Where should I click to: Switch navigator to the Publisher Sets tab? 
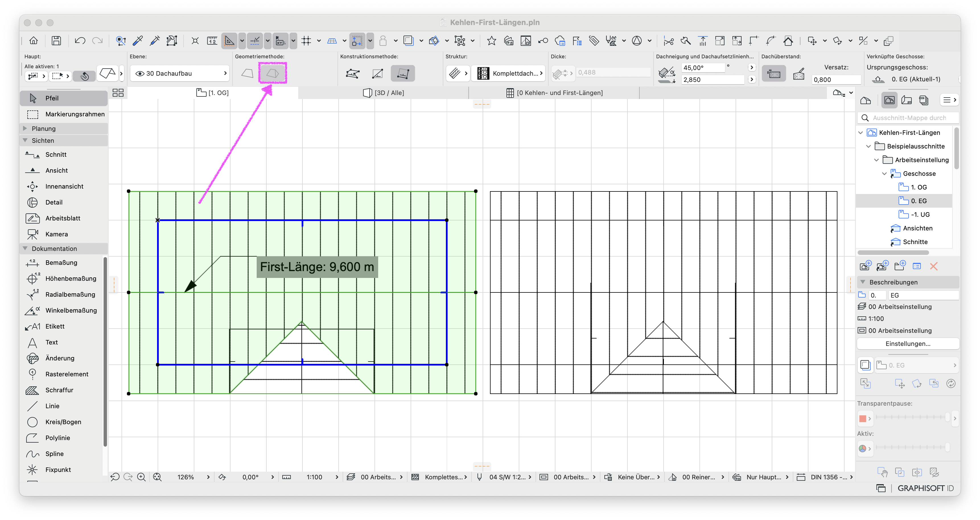(x=924, y=100)
